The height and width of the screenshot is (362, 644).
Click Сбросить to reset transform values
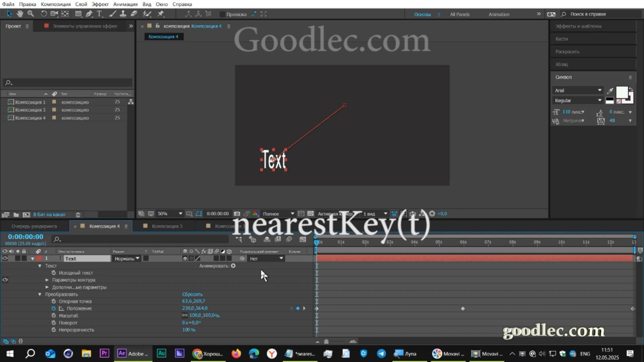193,294
